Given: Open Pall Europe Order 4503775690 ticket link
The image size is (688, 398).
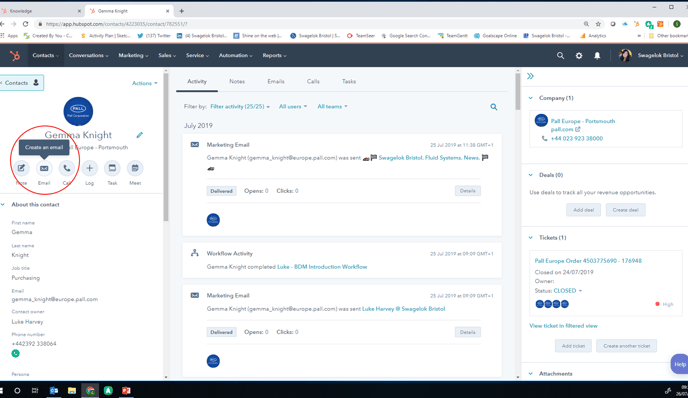Looking at the screenshot, I should coord(588,261).
